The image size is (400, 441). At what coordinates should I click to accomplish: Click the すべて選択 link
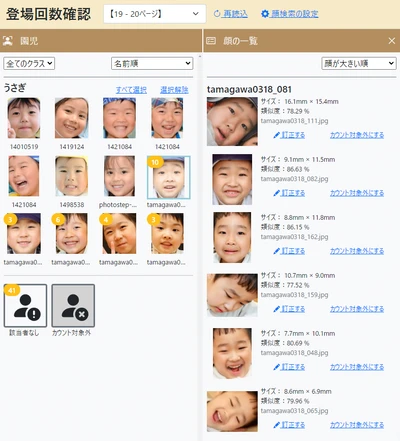(x=131, y=90)
